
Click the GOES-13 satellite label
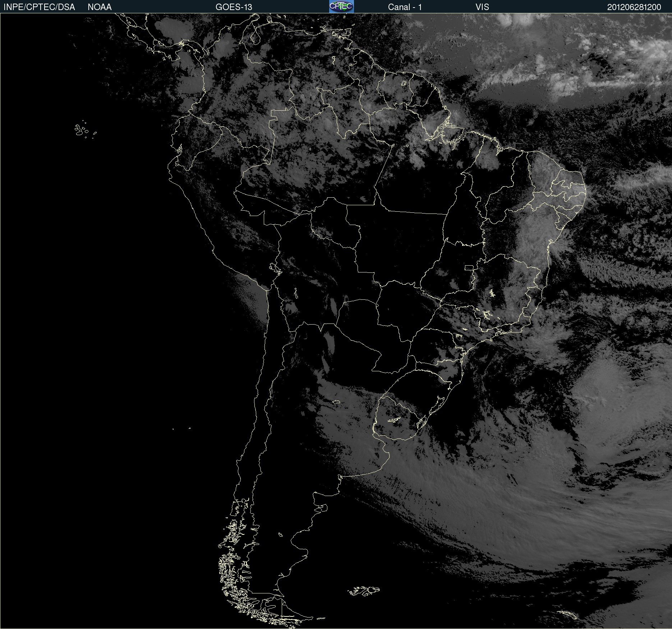tap(234, 7)
